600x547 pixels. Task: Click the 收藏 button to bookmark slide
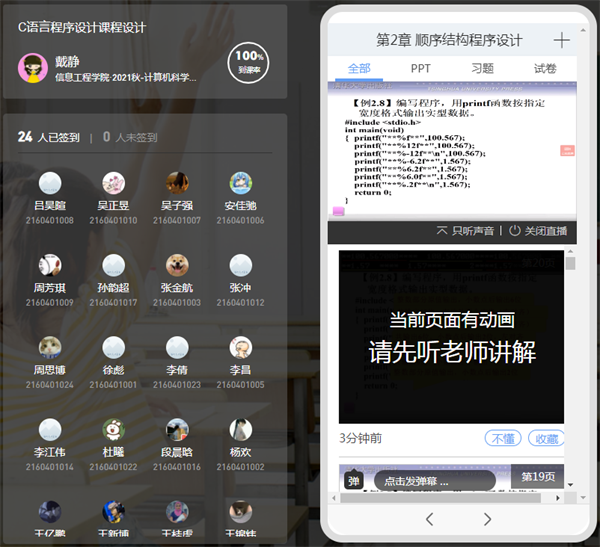click(x=546, y=439)
